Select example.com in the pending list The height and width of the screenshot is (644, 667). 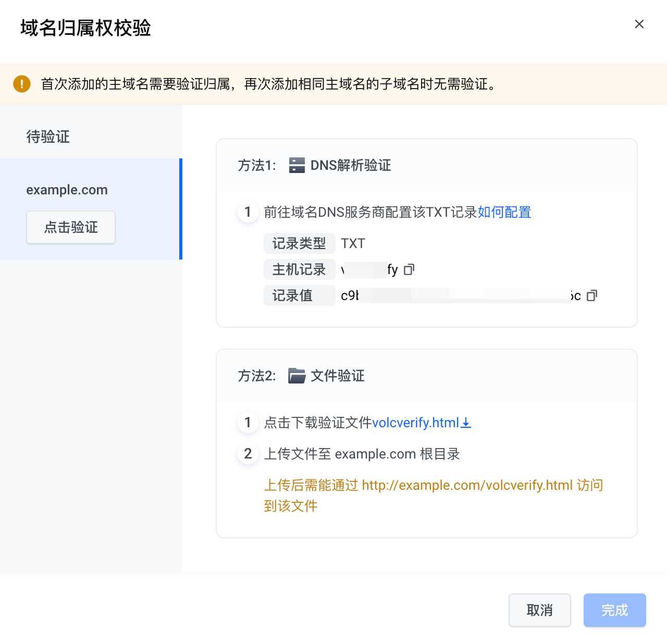[67, 190]
